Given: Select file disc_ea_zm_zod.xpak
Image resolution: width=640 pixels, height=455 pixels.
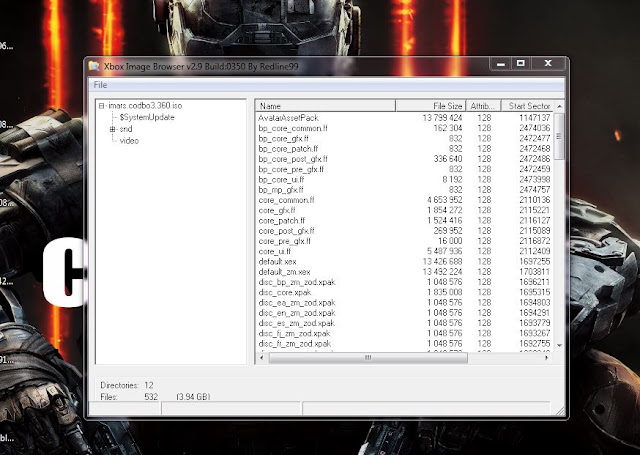Looking at the screenshot, I should coord(297,303).
